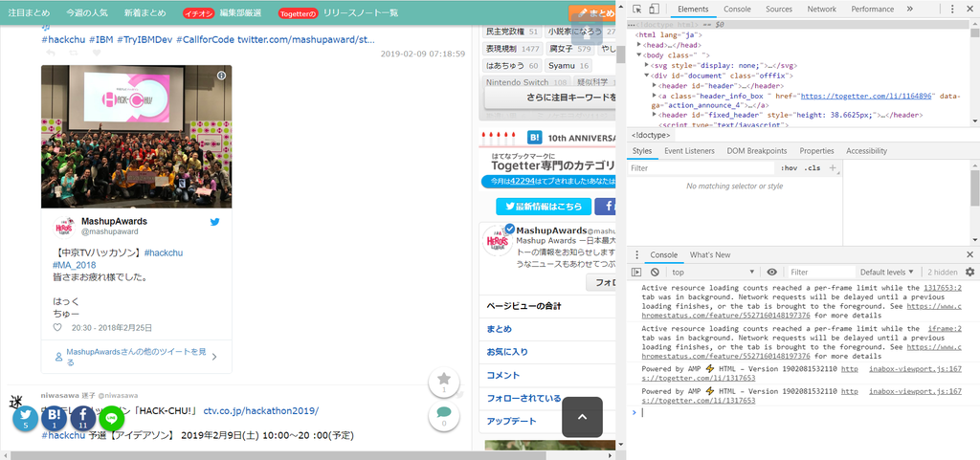Open the 編集部厳選 nav link
Viewport: 980px width, 460px height.
240,12
